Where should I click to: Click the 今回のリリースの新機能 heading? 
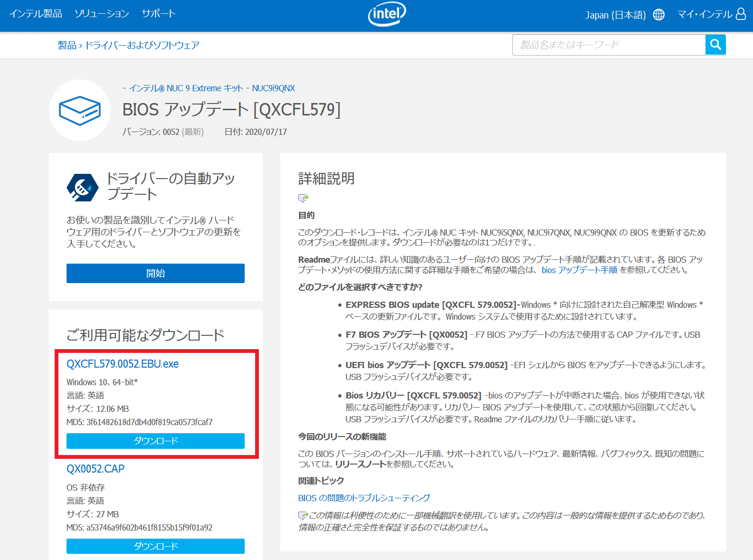pyautogui.click(x=342, y=437)
